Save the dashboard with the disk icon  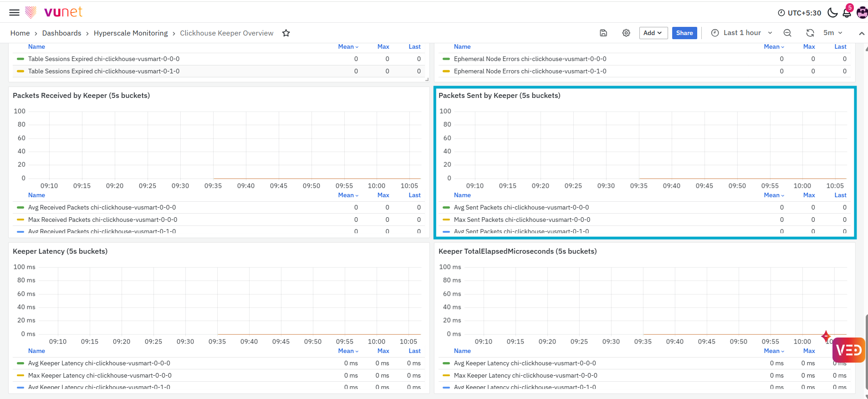603,33
